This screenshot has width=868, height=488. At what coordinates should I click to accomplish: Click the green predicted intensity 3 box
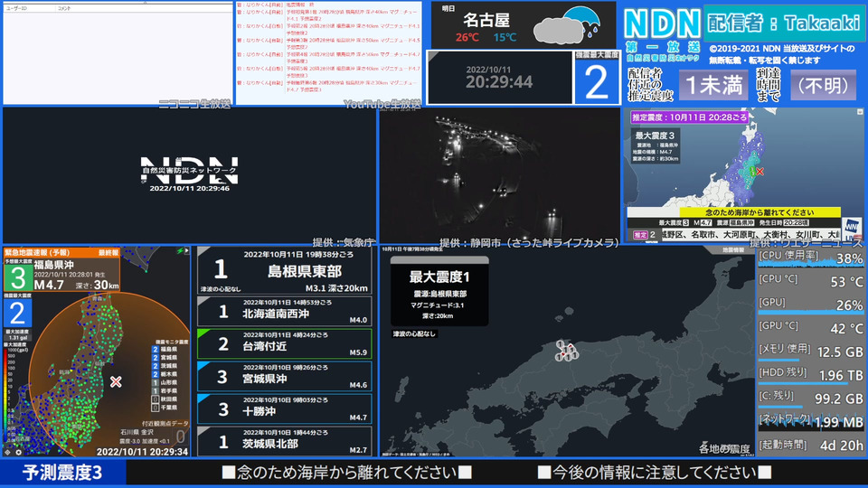click(x=18, y=277)
